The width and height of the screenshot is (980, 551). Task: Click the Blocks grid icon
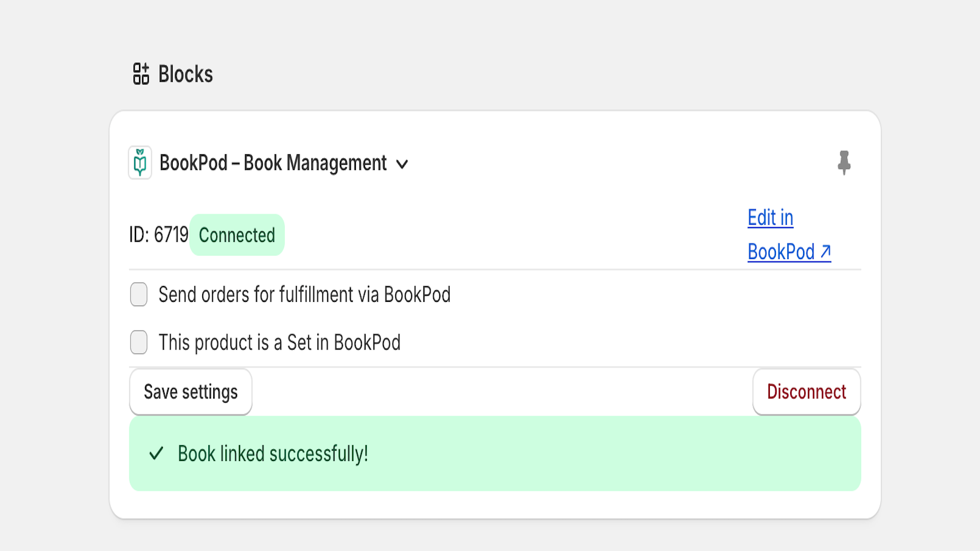click(141, 73)
